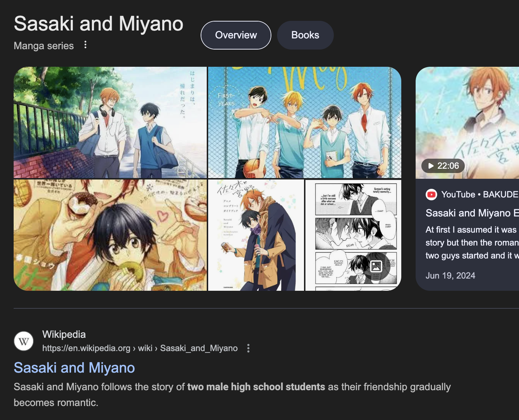Image resolution: width=519 pixels, height=420 pixels.
Task: Click the YouTube logo icon
Action: pos(431,195)
